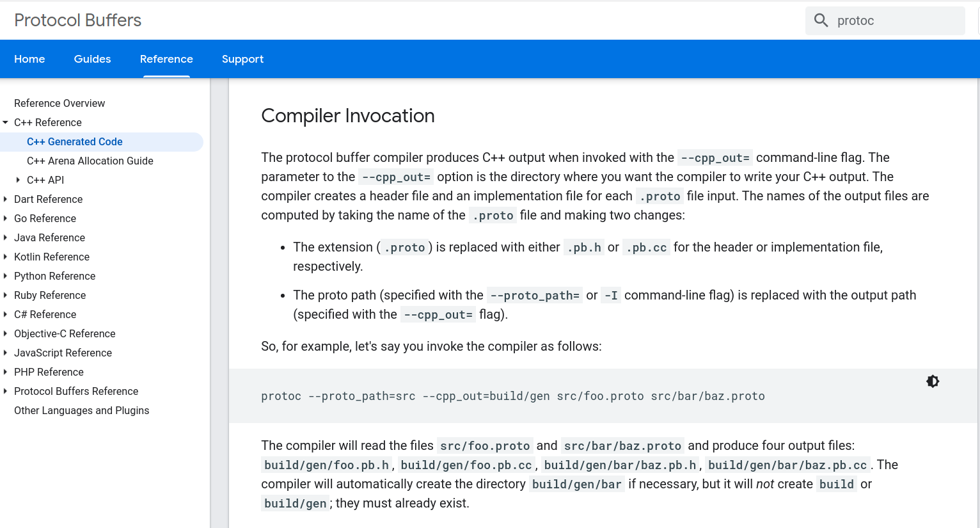This screenshot has width=980, height=528.
Task: Select the Reference navigation tab
Action: pyautogui.click(x=166, y=58)
